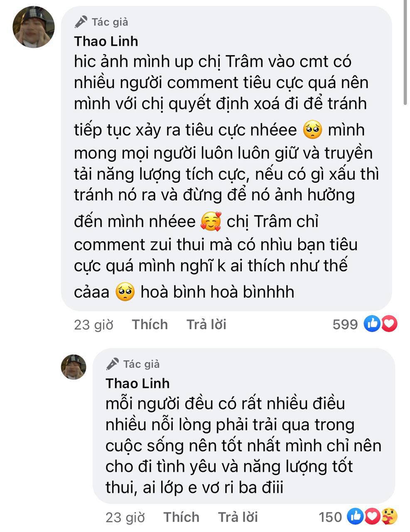The height and width of the screenshot is (532, 410).
Task: Open Thao Linh's name on reply comment
Action: pyautogui.click(x=137, y=383)
